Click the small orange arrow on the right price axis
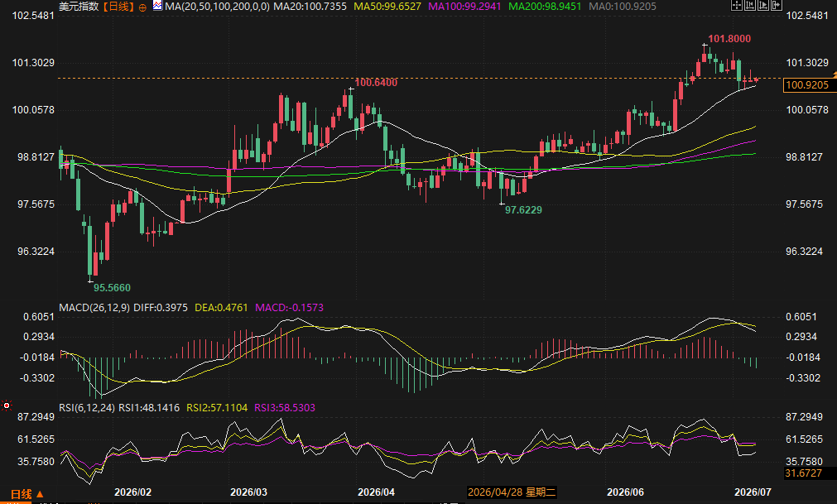This screenshot has width=837, height=504. [x=835, y=73]
